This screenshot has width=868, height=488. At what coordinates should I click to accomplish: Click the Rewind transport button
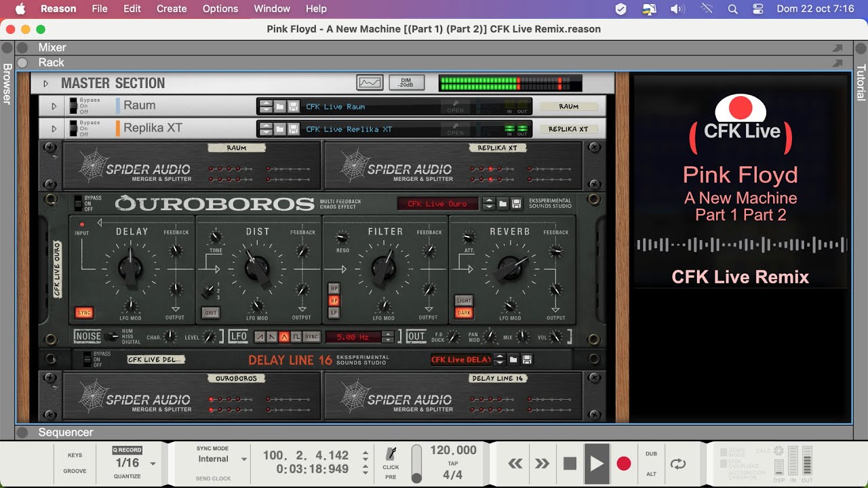pos(515,464)
